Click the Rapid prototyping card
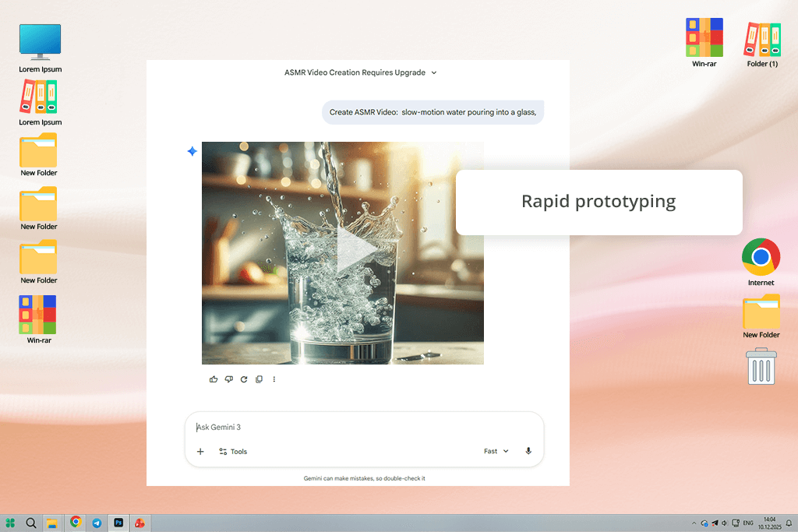The height and width of the screenshot is (532, 798). point(599,202)
